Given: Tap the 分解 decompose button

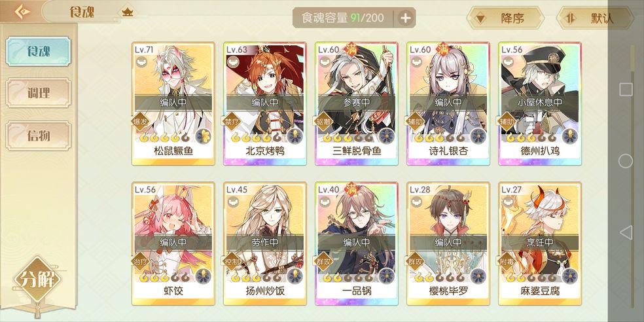Looking at the screenshot, I should point(37,279).
